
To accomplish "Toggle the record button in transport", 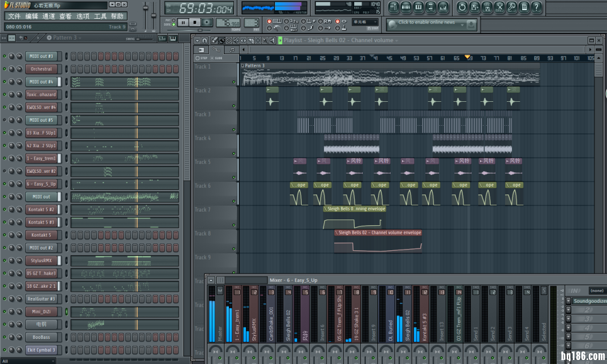I will [x=207, y=22].
